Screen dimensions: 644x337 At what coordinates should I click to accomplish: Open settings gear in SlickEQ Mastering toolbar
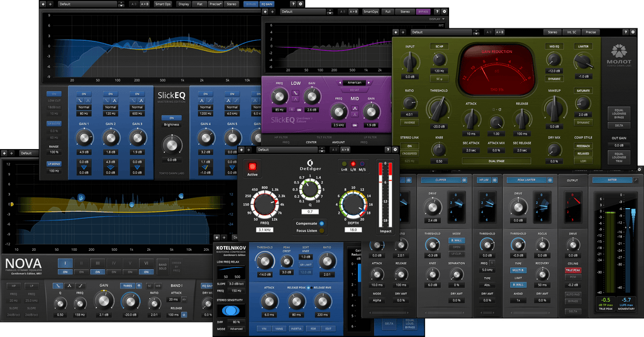300,4
